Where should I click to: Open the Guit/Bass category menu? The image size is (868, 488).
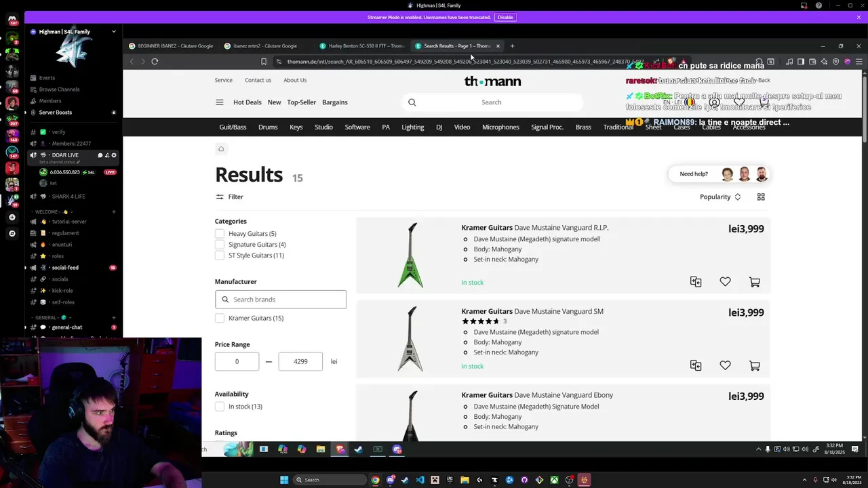coord(233,127)
